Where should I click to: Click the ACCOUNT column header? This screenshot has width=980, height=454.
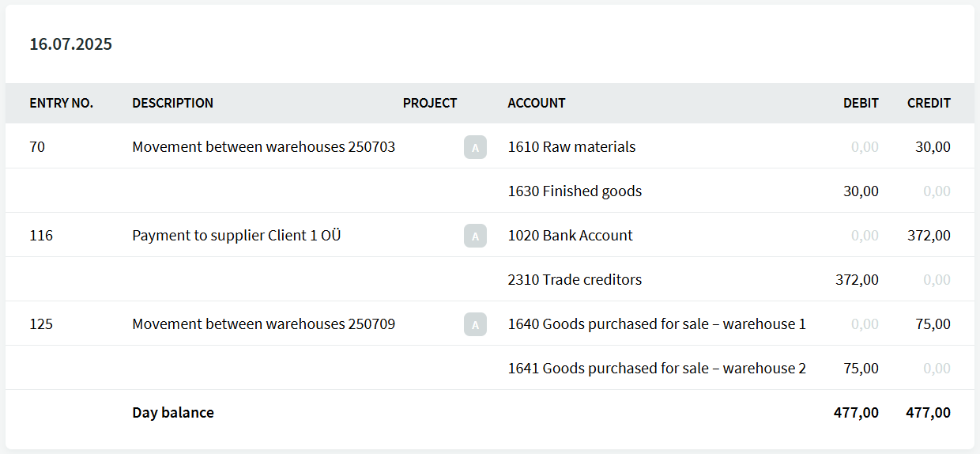536,104
